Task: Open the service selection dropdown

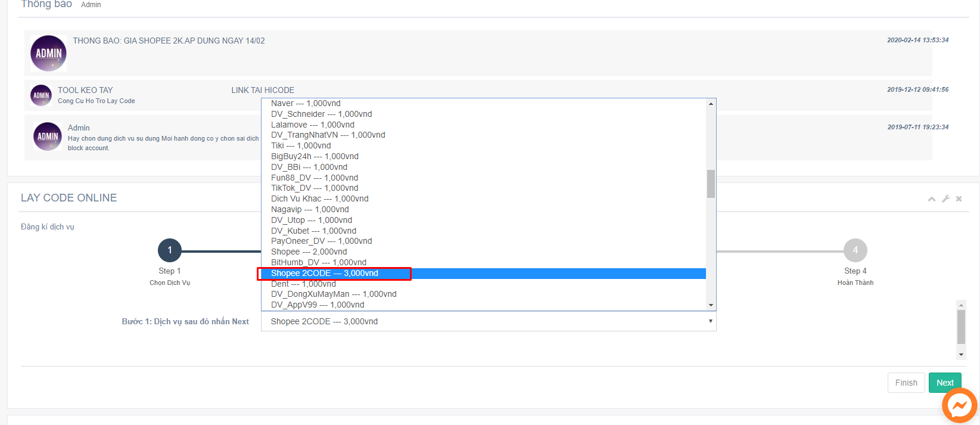Action: point(489,321)
